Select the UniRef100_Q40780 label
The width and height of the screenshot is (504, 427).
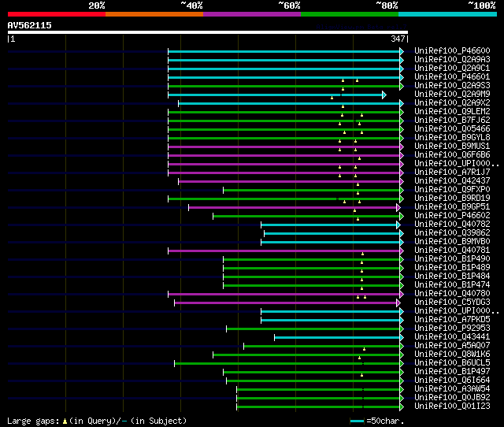point(452,294)
